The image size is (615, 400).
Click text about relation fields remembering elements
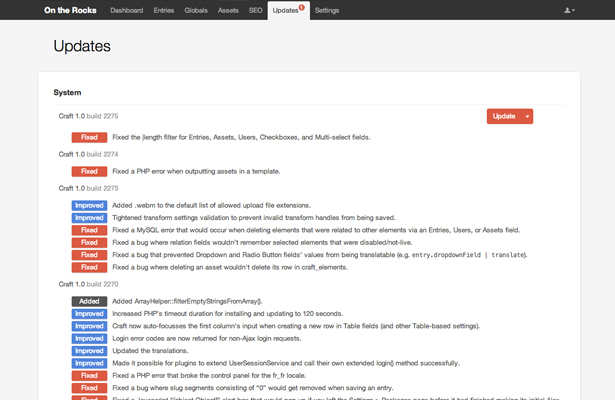tap(262, 242)
